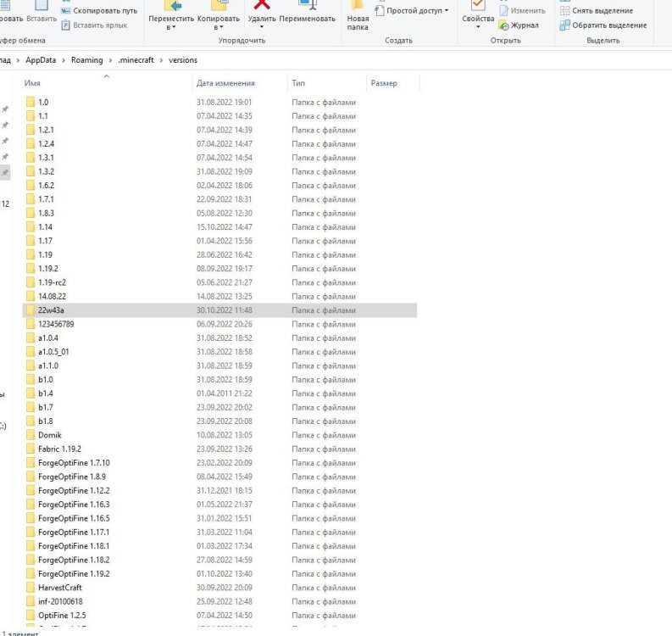Image resolution: width=672 pixels, height=636 pixels.
Task: Click the folder icon of b1.7
Action: pos(31,407)
